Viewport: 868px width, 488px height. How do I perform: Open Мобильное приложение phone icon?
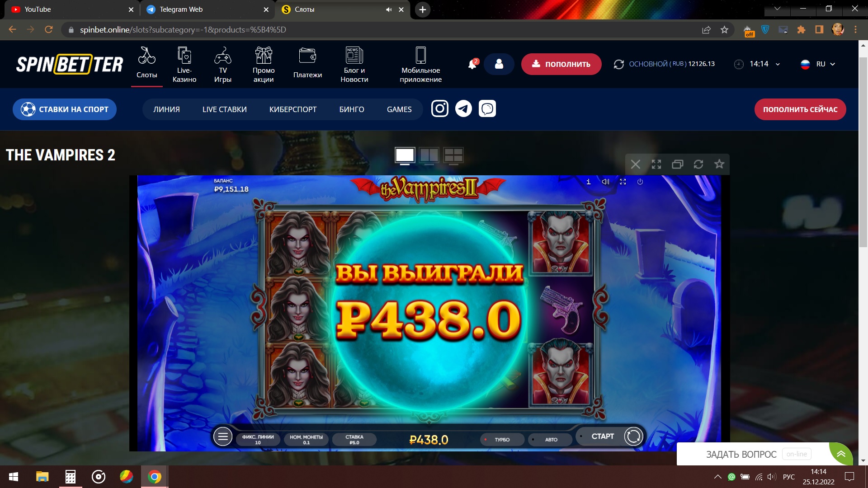pyautogui.click(x=420, y=56)
